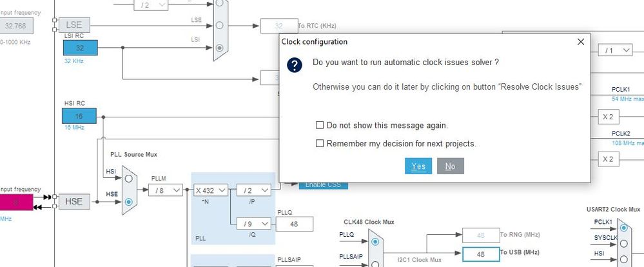
Task: Select SYSCLK in USART2 Clock Mux
Action: 624,243
